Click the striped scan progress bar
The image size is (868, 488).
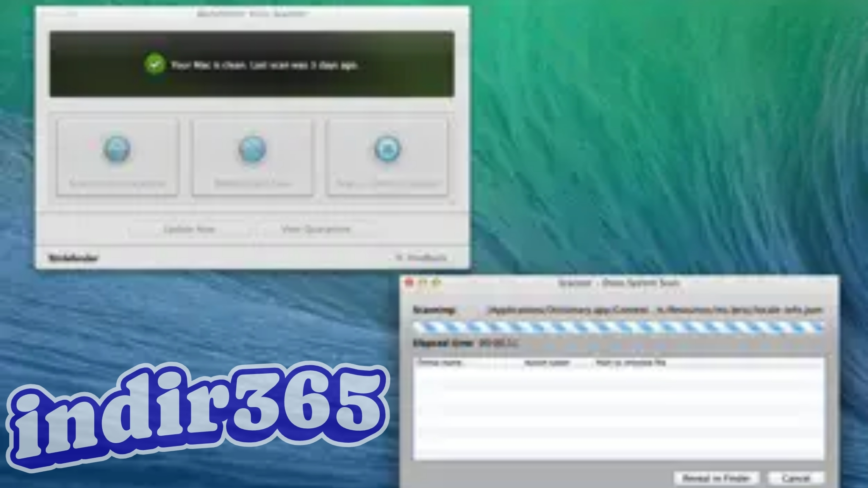(x=618, y=328)
